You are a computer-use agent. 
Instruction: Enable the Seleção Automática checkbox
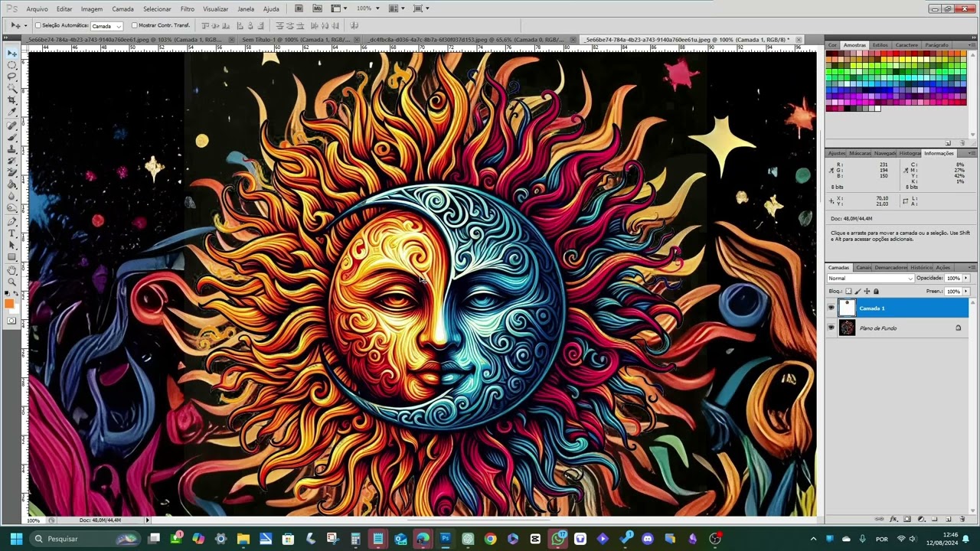(38, 25)
